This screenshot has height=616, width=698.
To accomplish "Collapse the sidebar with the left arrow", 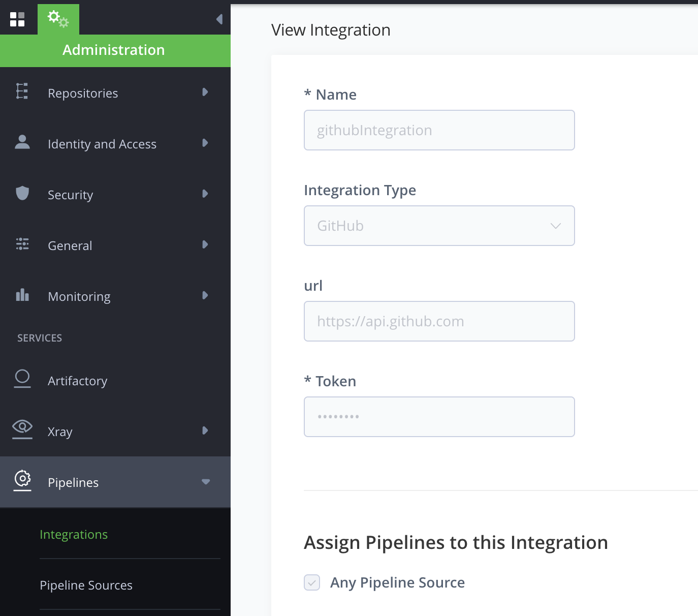I will click(x=219, y=19).
